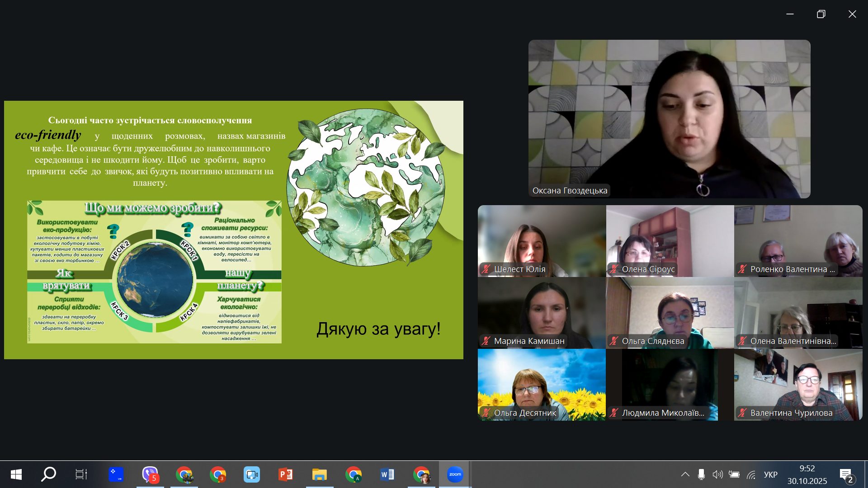868x488 pixels.
Task: Open Zoom from the taskbar
Action: (455, 474)
